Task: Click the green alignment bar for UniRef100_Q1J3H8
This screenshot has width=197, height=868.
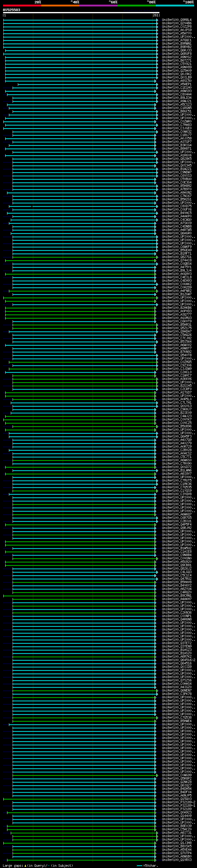Action: [81, 843]
